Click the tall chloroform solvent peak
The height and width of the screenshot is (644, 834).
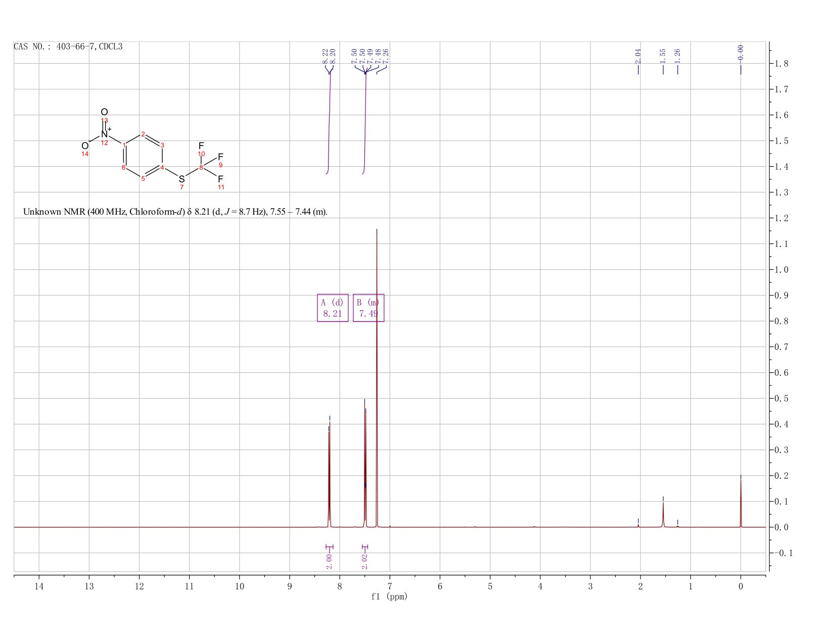[377, 378]
